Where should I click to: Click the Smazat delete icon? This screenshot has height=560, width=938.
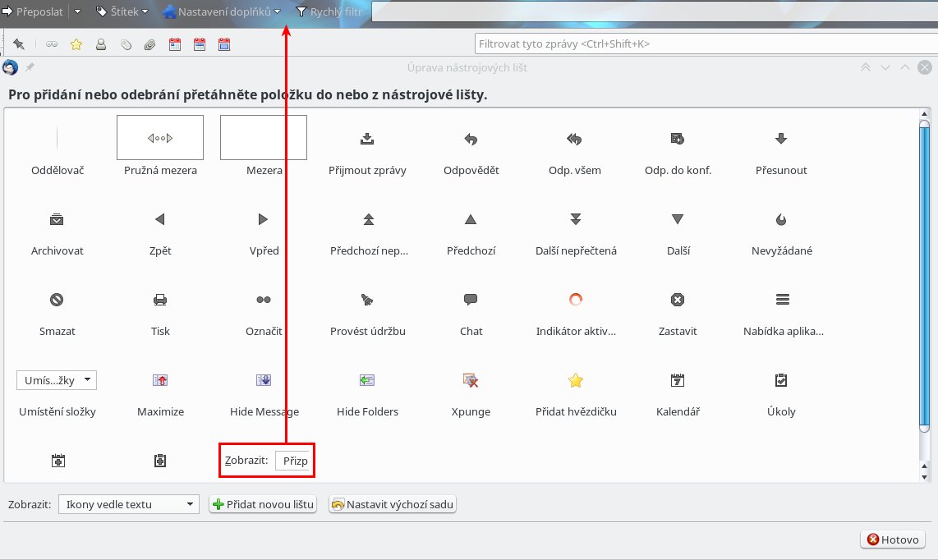click(x=57, y=300)
